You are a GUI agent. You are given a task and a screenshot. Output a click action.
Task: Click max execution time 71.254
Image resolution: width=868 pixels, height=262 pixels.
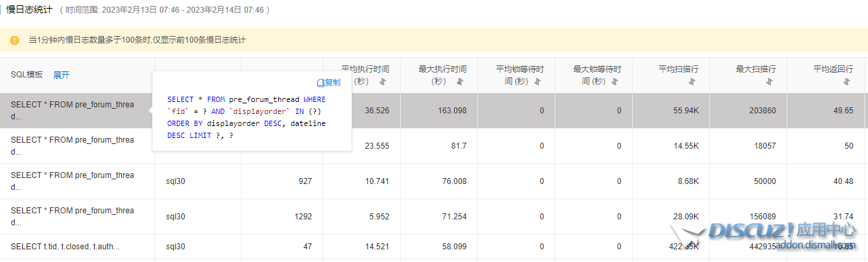pyautogui.click(x=455, y=217)
